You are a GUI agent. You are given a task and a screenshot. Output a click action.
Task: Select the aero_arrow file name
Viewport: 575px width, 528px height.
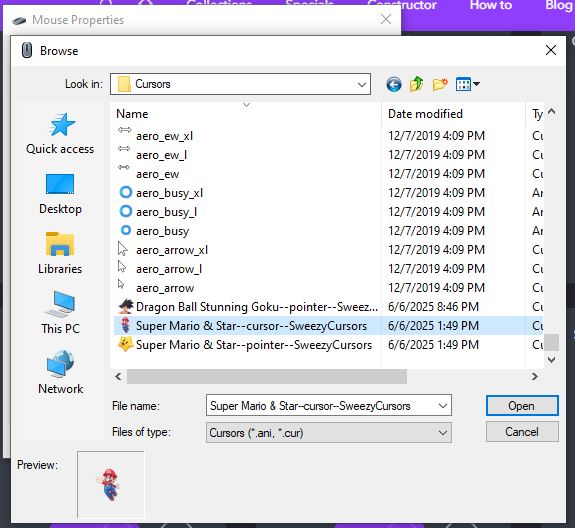click(x=165, y=288)
